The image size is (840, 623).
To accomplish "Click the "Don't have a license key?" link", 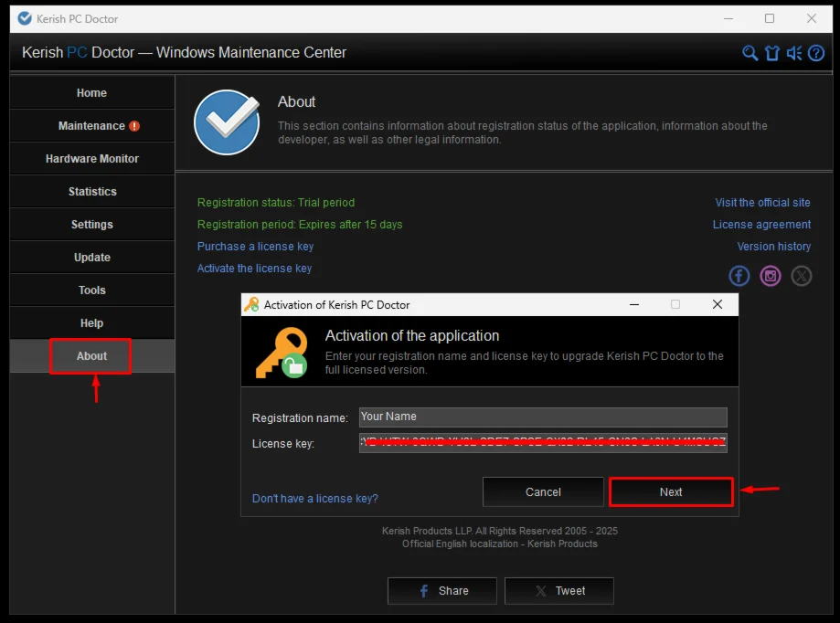I will (x=314, y=499).
